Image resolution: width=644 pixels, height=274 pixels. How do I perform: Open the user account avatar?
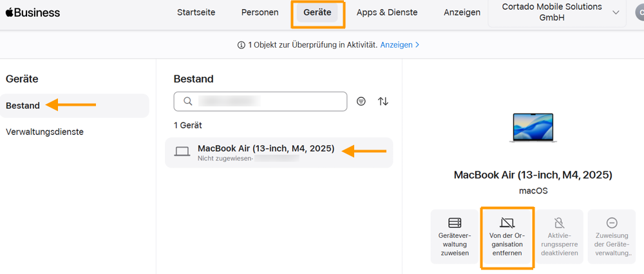(639, 13)
